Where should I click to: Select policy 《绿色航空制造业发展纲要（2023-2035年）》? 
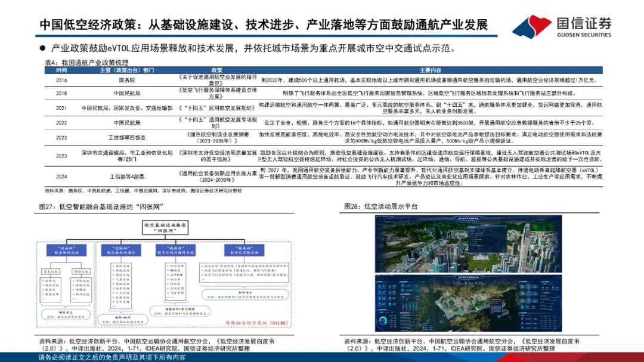tap(217, 138)
